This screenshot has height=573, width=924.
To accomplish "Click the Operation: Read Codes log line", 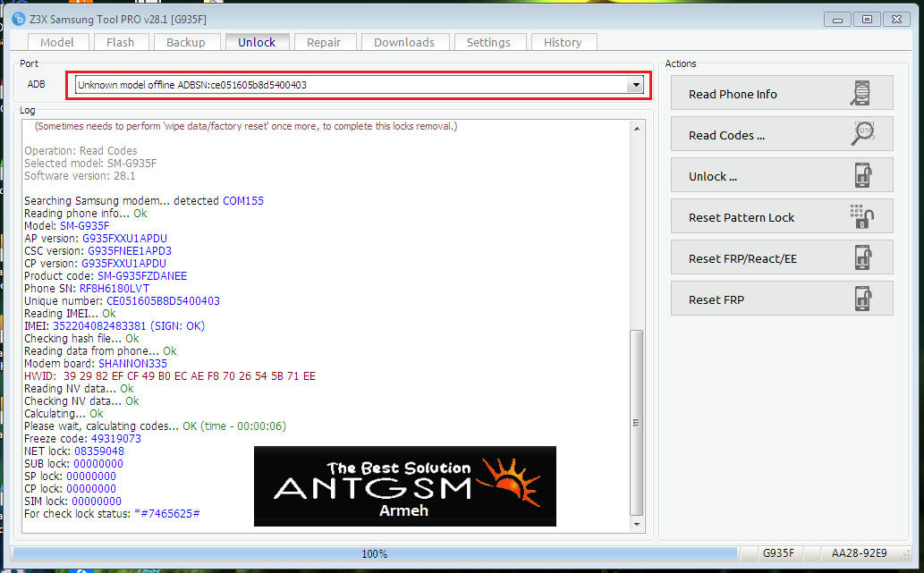I will (81, 151).
